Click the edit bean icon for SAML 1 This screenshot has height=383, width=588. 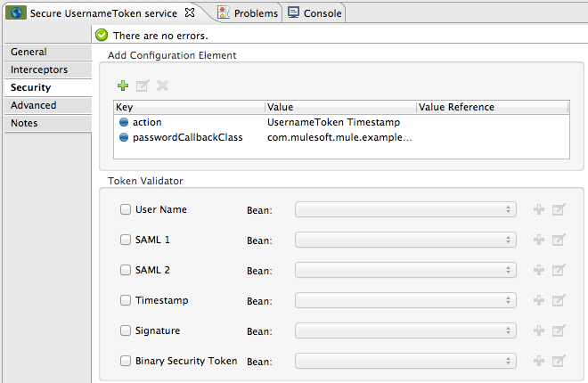(x=559, y=240)
